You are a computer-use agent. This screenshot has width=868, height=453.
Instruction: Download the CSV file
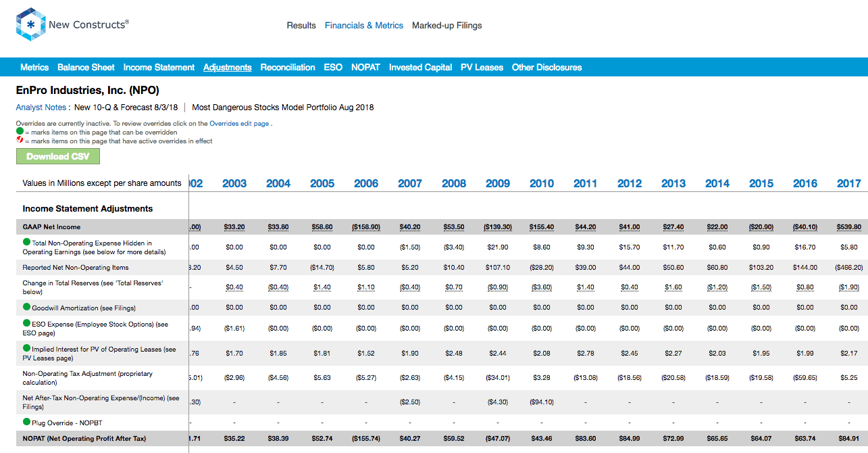(x=57, y=156)
